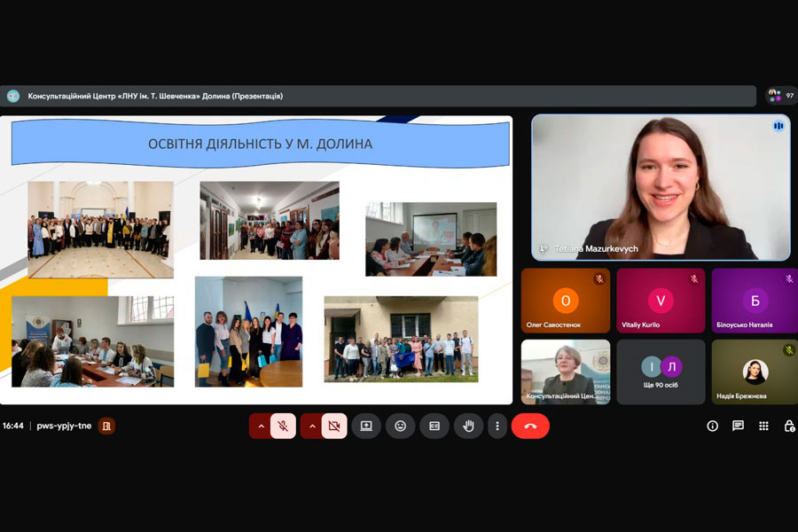
Task: Select Олег Савостенок participant tile
Action: [566, 301]
